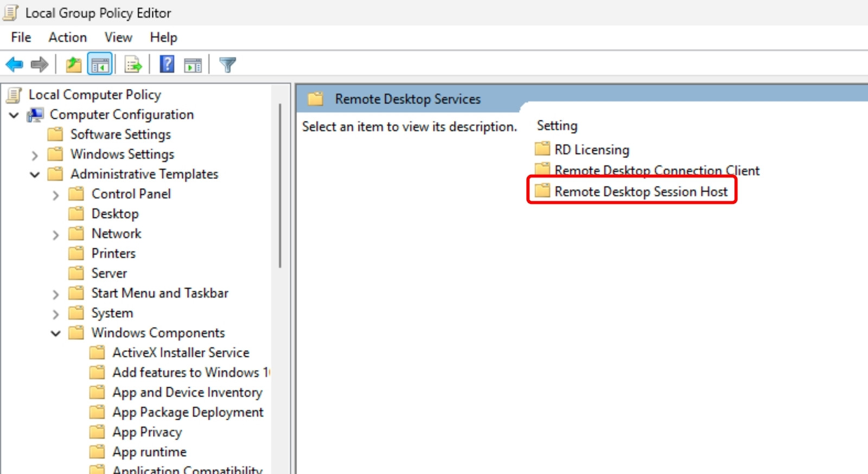Select Control Panel tree item

(131, 194)
